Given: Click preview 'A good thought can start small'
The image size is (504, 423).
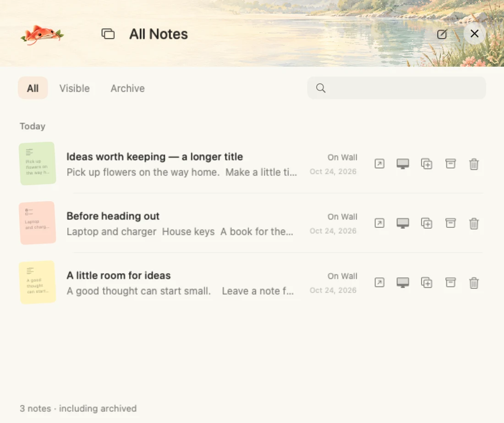Looking at the screenshot, I should 138,291.
